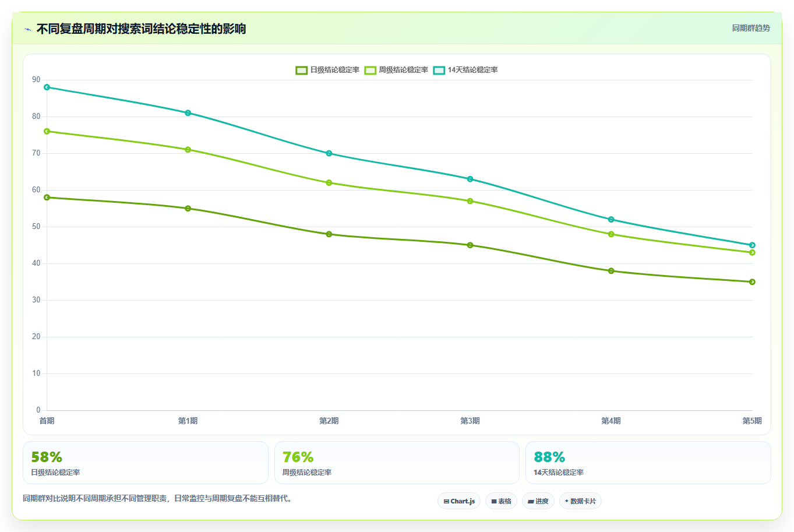Select the 数据卡片 chip

click(x=580, y=501)
